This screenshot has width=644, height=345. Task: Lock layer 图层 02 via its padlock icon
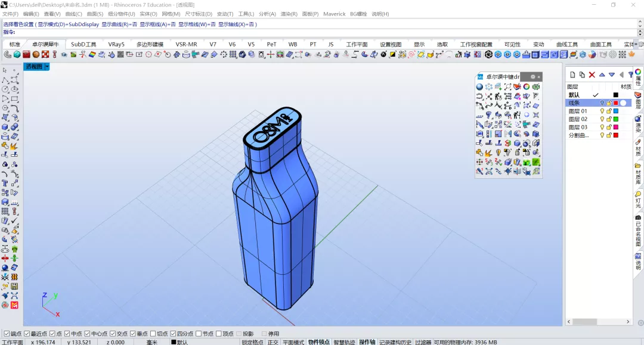(x=609, y=119)
